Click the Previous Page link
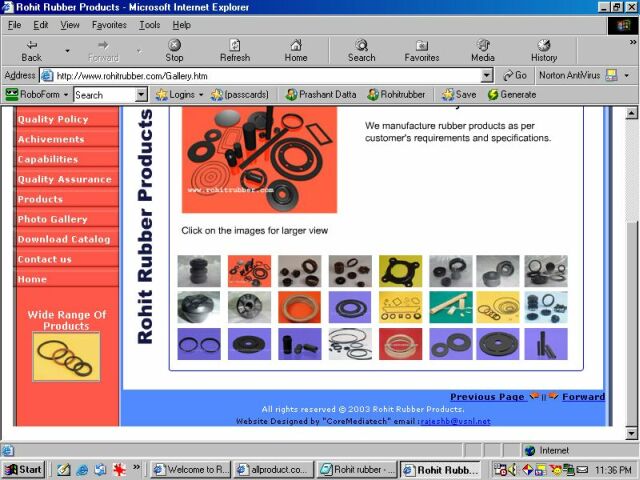640x480 pixels. [x=487, y=397]
